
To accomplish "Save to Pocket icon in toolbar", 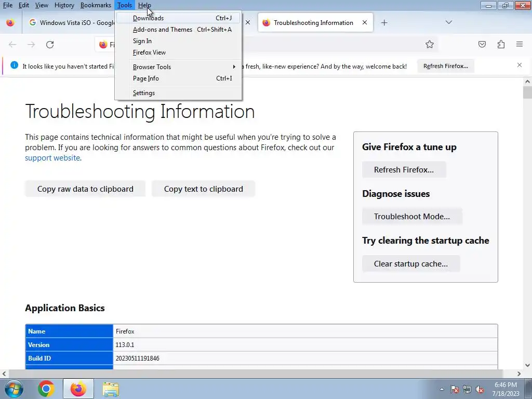I will click(x=482, y=44).
